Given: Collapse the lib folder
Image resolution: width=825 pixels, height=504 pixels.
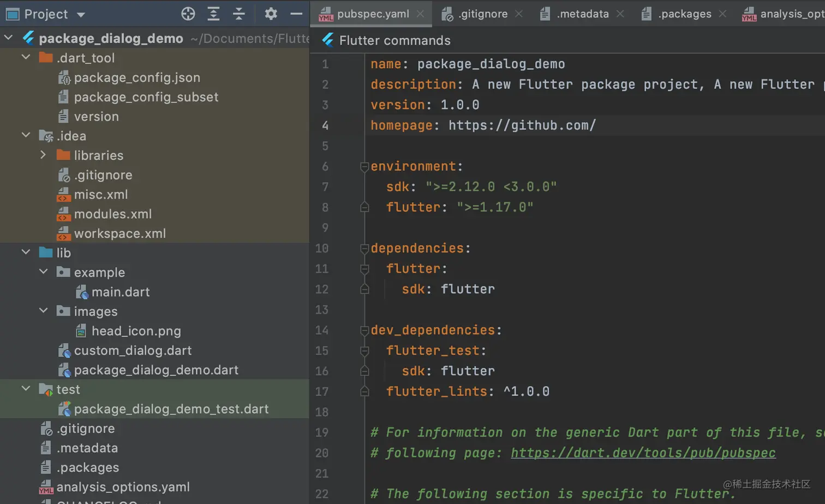Looking at the screenshot, I should pyautogui.click(x=26, y=252).
